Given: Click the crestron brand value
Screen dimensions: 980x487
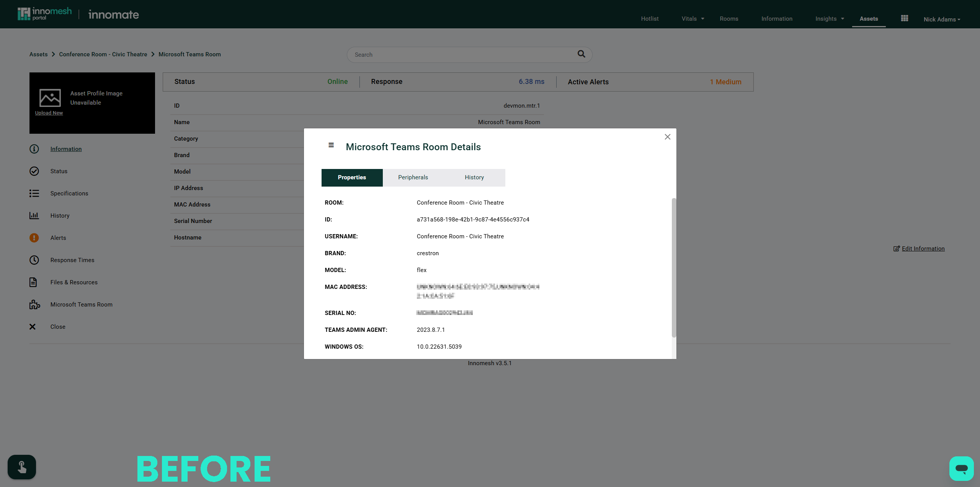Looking at the screenshot, I should pos(428,253).
